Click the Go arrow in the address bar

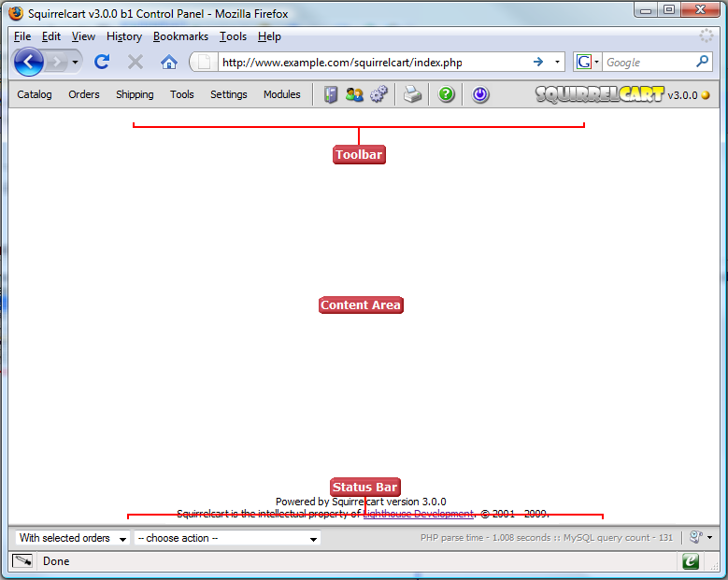pyautogui.click(x=538, y=62)
